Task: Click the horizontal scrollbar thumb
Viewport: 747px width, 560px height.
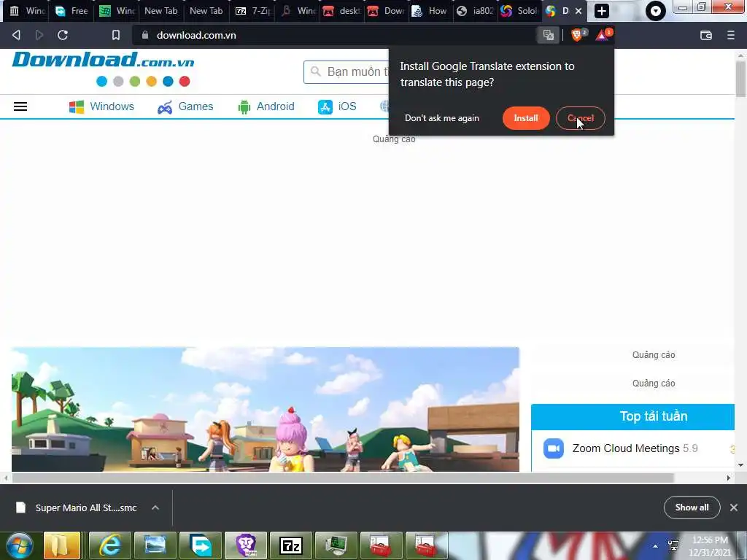Action: pos(343,478)
